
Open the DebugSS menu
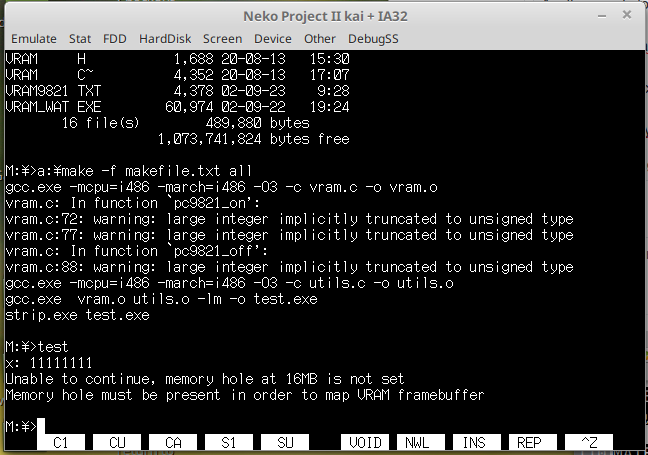click(x=373, y=39)
